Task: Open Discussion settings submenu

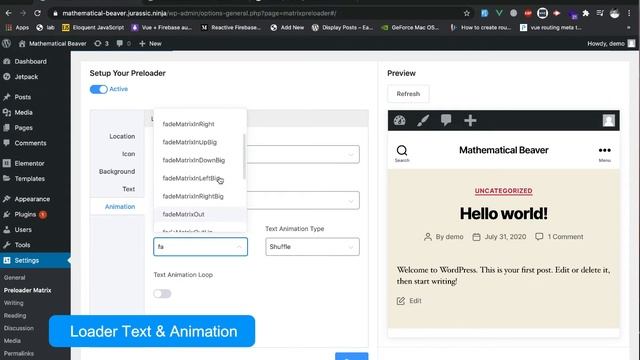Action: coord(19,328)
